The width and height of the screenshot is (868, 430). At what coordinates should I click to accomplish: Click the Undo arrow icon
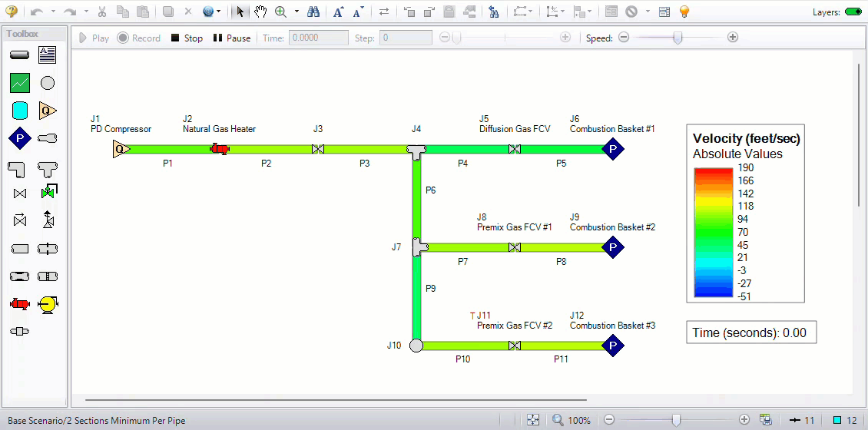coord(37,11)
